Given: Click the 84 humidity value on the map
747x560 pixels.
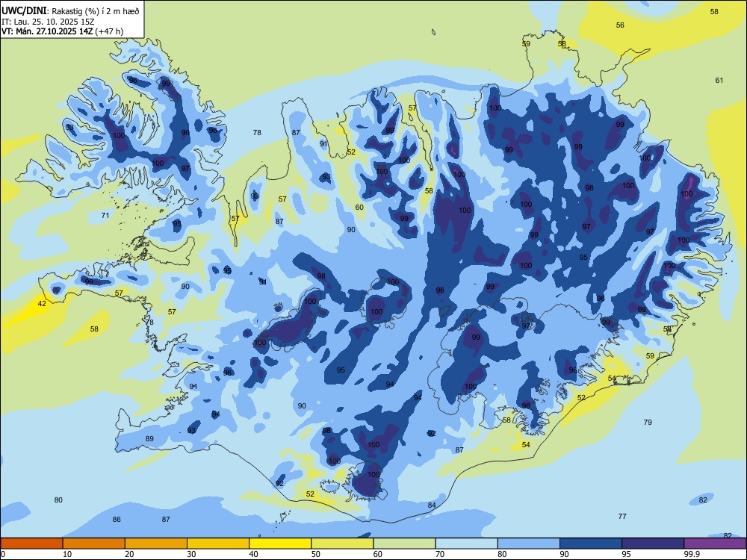Looking at the screenshot, I should 432,505.
